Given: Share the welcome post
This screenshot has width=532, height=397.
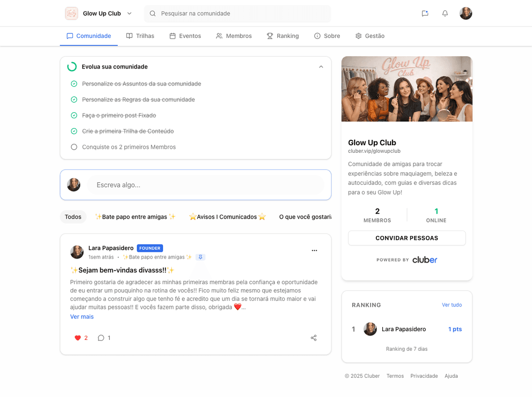Looking at the screenshot, I should click(x=314, y=338).
